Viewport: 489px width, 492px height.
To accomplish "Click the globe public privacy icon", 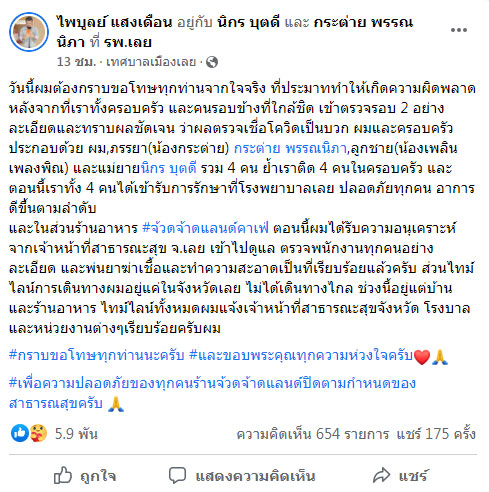I will pos(212,62).
